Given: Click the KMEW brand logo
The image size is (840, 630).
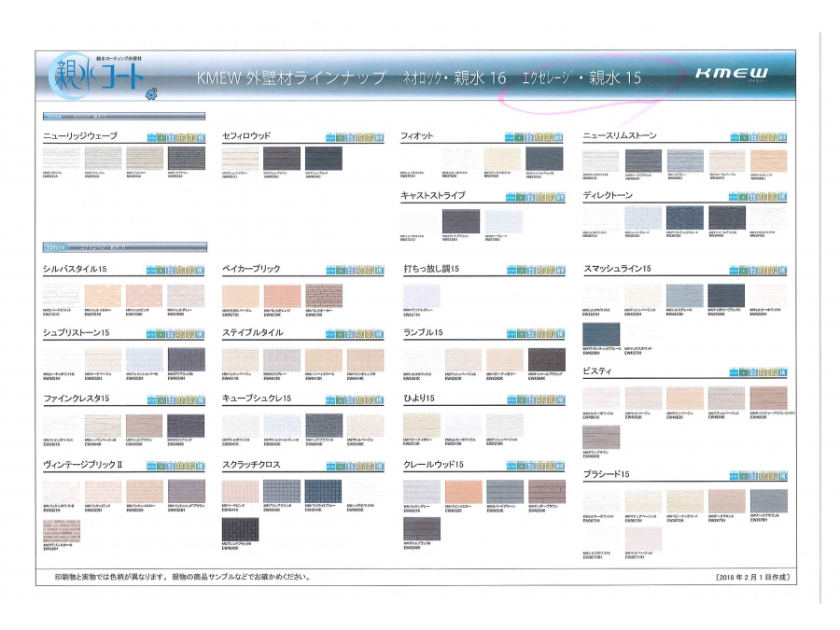Looking at the screenshot, I should [732, 74].
